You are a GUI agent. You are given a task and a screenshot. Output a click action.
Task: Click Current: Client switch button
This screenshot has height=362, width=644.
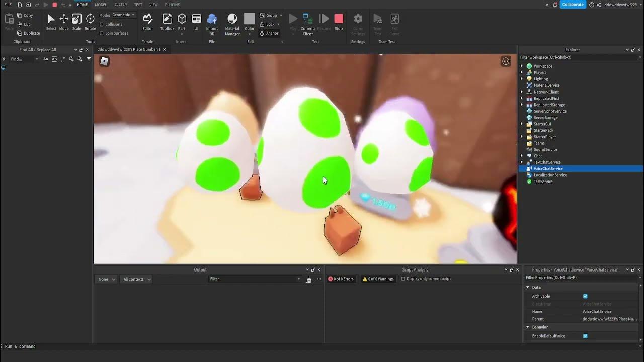307,24
